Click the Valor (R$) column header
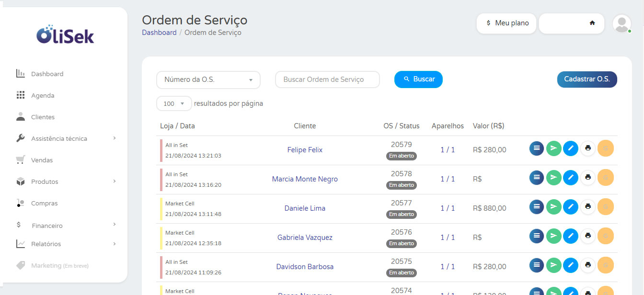The width and height of the screenshot is (644, 295). [488, 126]
